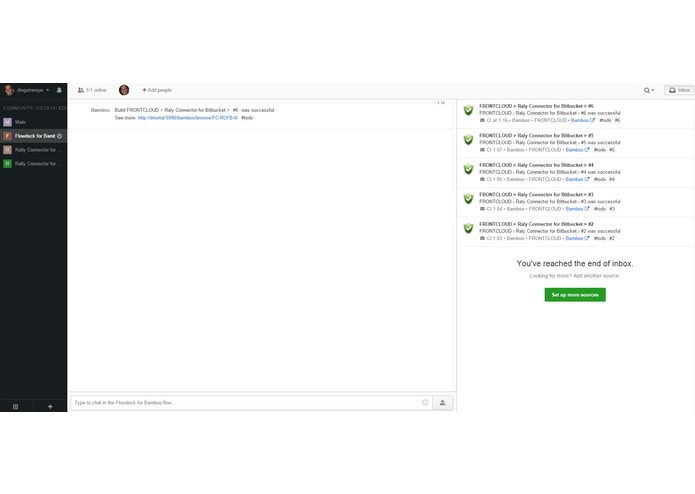Open the notifications bell in sidebar
The height and width of the screenshot is (494, 695).
pos(59,90)
